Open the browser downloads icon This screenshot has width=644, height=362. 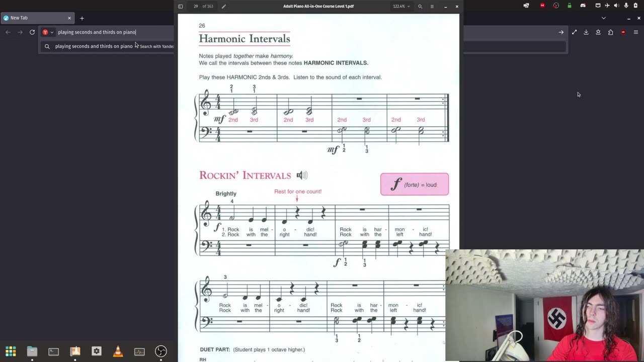click(x=586, y=32)
